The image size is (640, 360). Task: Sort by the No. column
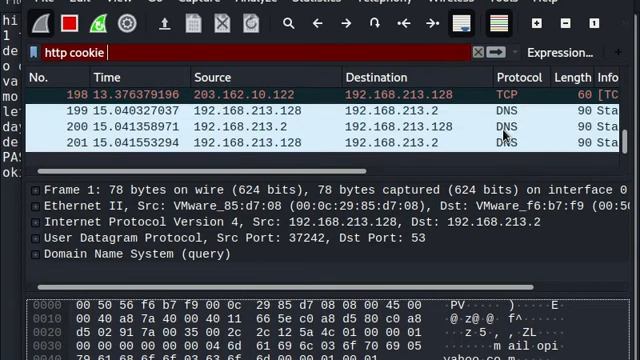pos(58,78)
